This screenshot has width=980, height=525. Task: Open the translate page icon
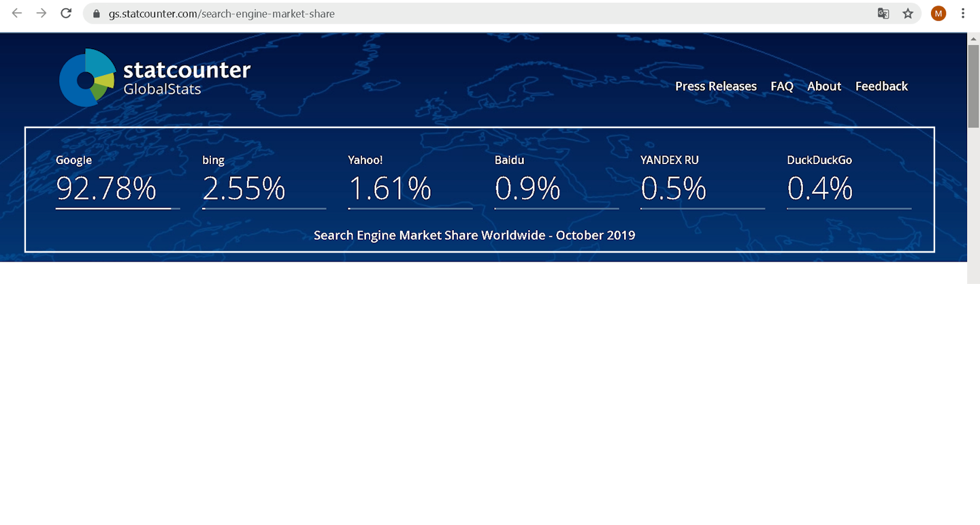click(x=883, y=14)
